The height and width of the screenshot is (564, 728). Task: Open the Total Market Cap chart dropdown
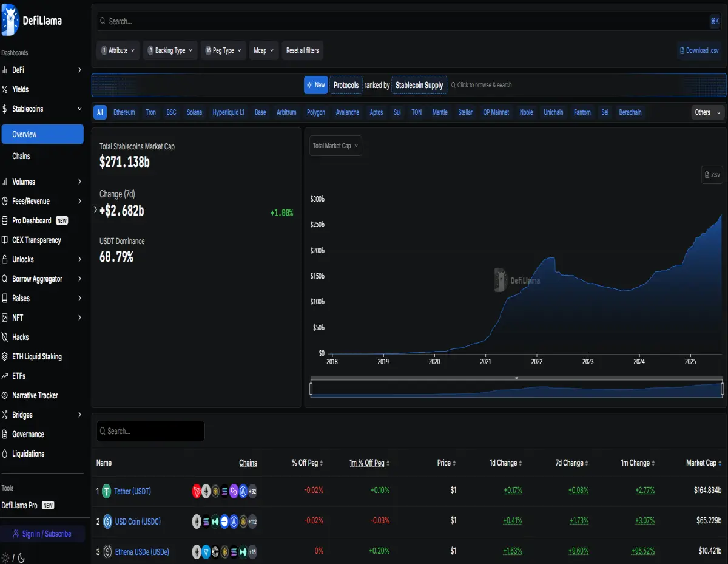(x=335, y=146)
